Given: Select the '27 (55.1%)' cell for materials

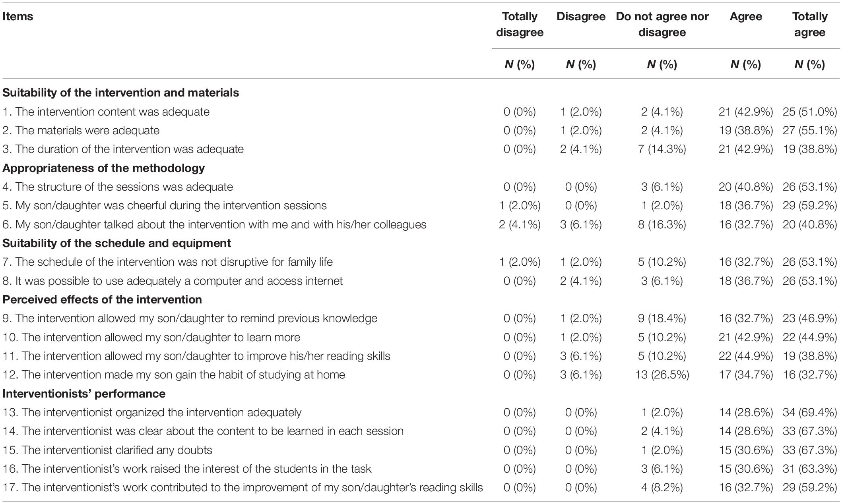Looking at the screenshot, I should click(x=810, y=131).
